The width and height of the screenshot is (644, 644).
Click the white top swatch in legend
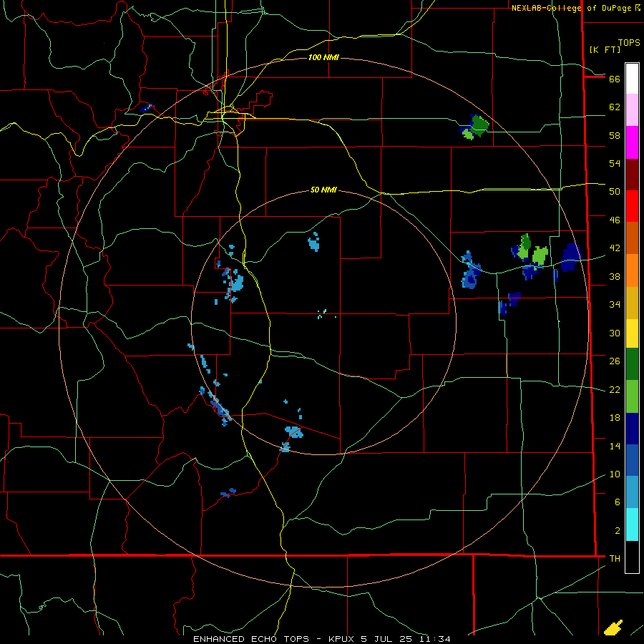[632, 79]
